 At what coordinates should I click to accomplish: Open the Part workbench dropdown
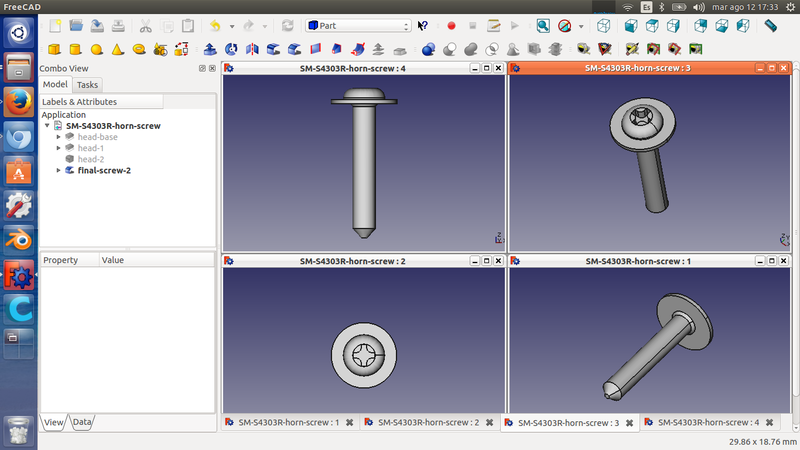pos(358,25)
